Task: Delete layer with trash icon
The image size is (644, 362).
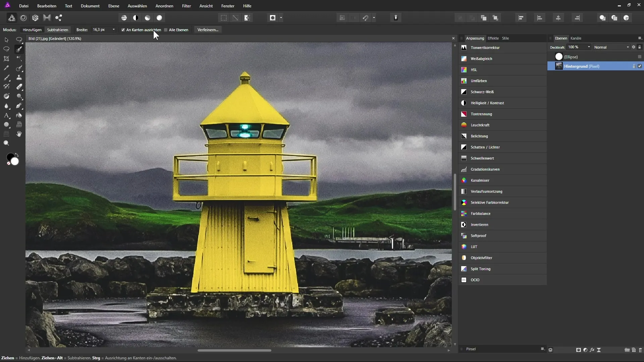Action: pyautogui.click(x=640, y=350)
